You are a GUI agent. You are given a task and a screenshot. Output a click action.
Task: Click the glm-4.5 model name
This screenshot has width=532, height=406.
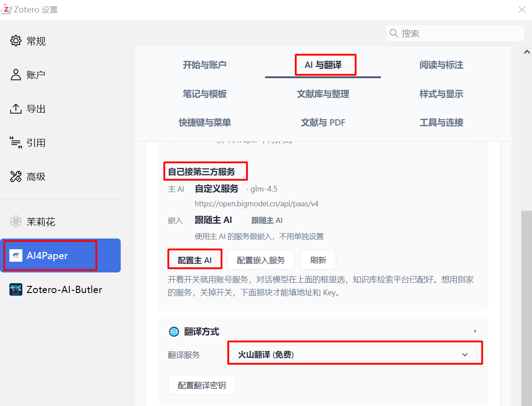click(264, 189)
